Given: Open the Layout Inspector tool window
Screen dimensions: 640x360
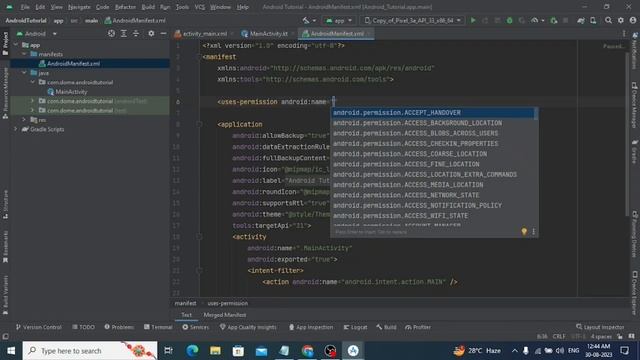Looking at the screenshot, I should coord(600,327).
